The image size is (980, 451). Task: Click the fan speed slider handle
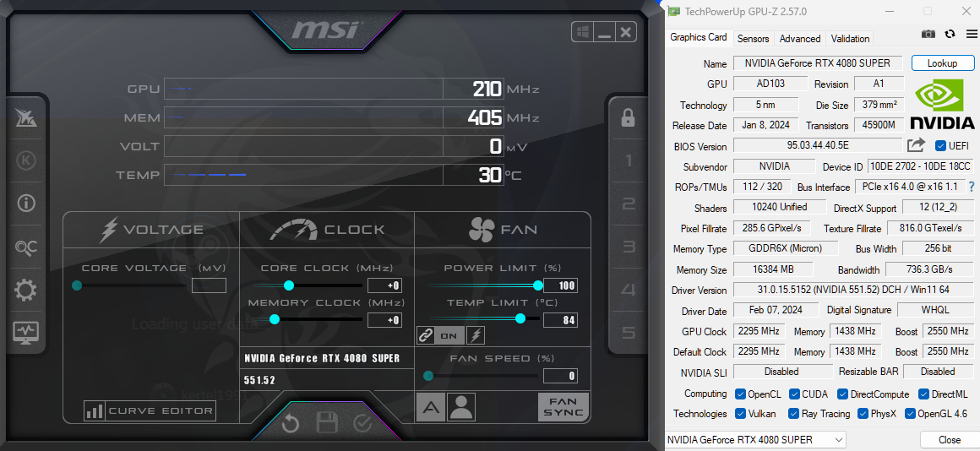pos(428,376)
